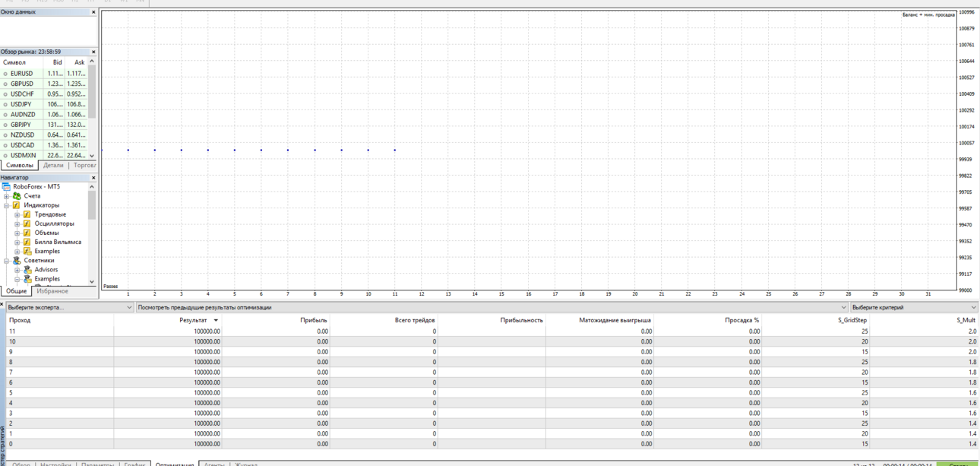
Task: Collapse the Советники tree node
Action: coord(7,260)
